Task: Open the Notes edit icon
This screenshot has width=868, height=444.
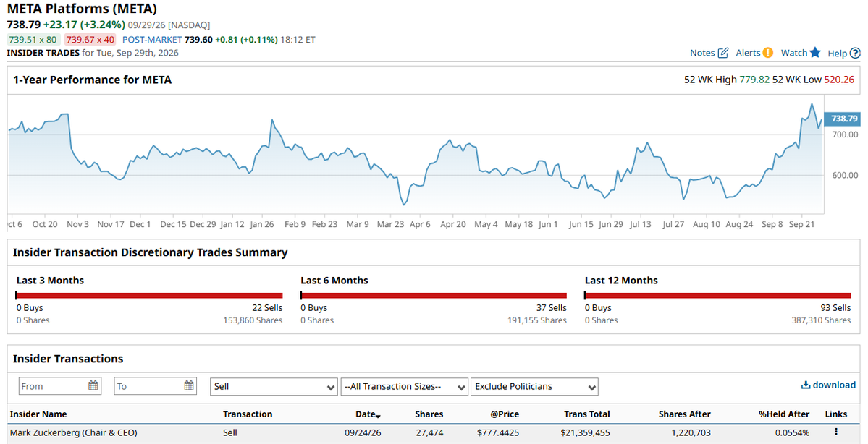Action: (723, 53)
